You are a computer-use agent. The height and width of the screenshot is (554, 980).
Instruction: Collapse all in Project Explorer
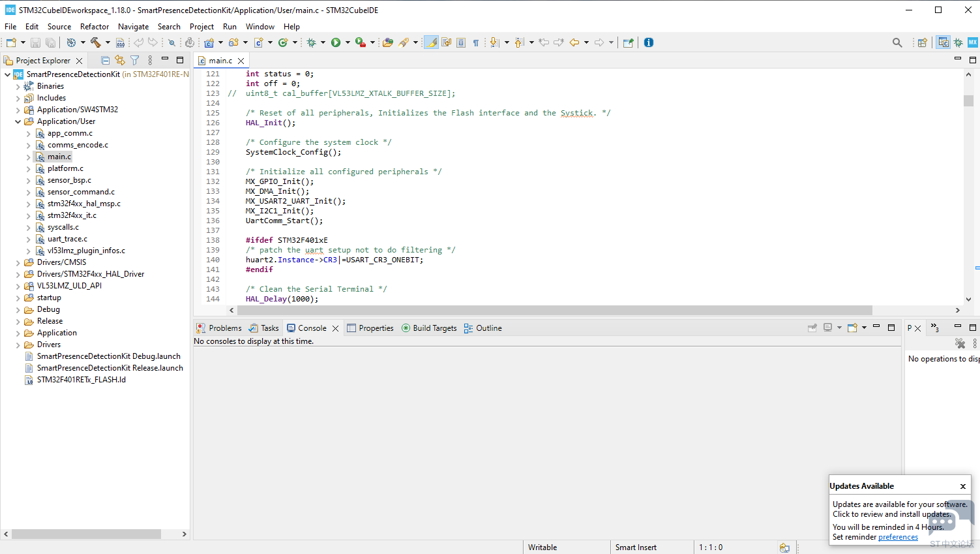105,60
